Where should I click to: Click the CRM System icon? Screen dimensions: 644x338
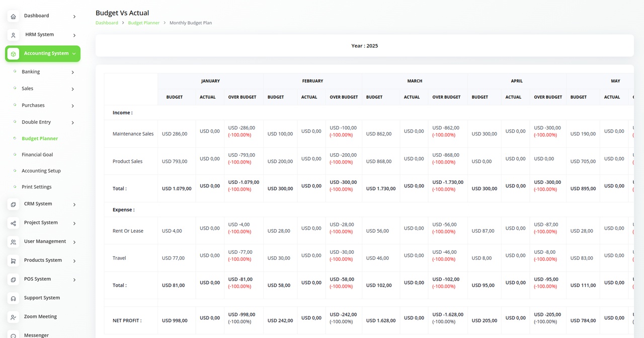[13, 205]
